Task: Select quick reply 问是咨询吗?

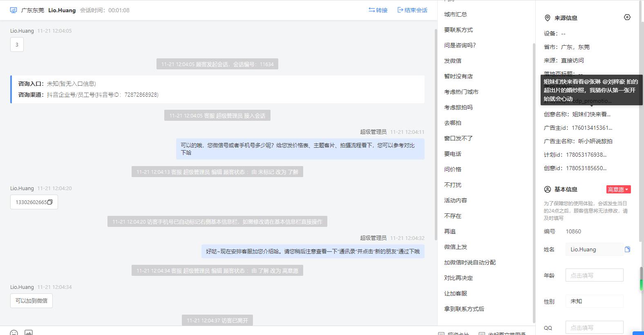Action: (460, 45)
